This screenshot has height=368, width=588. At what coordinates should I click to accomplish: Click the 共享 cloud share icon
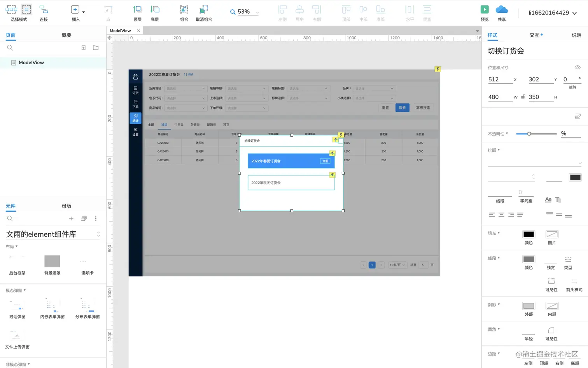[x=502, y=9]
